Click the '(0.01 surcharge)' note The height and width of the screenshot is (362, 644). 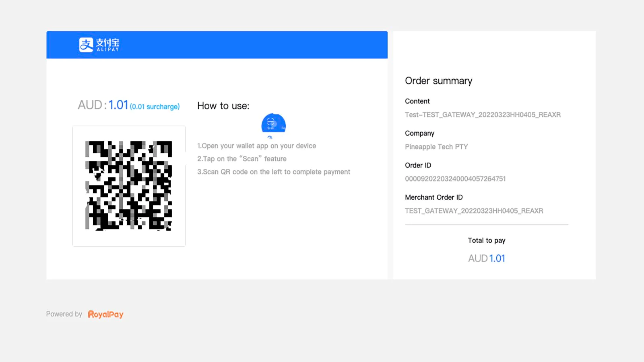click(x=155, y=107)
